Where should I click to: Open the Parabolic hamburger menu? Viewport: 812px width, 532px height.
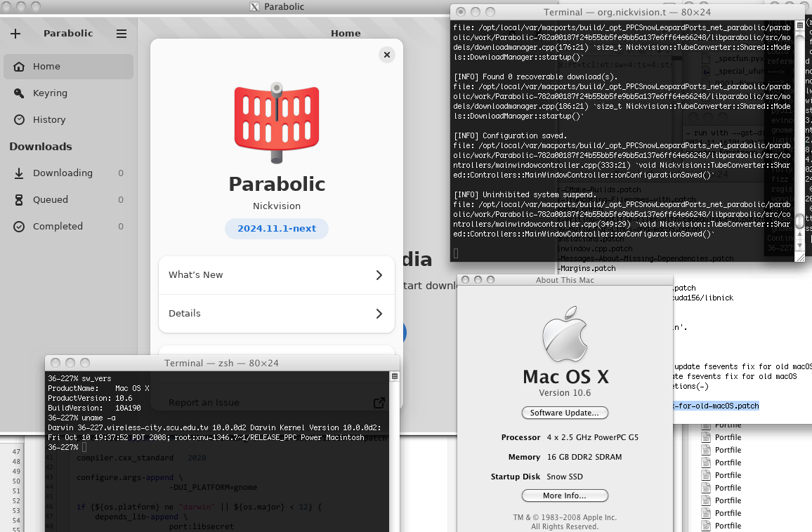122,34
